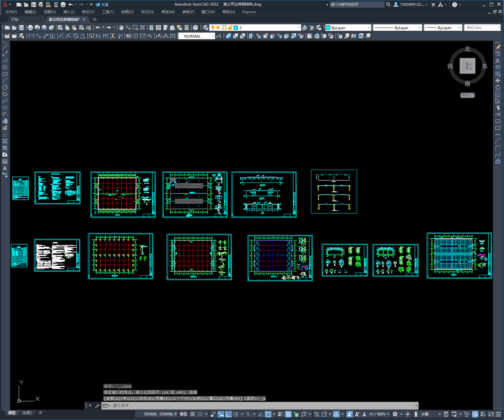This screenshot has width=504, height=420.
Task: Select the Move modify tool
Action: click(x=498, y=81)
